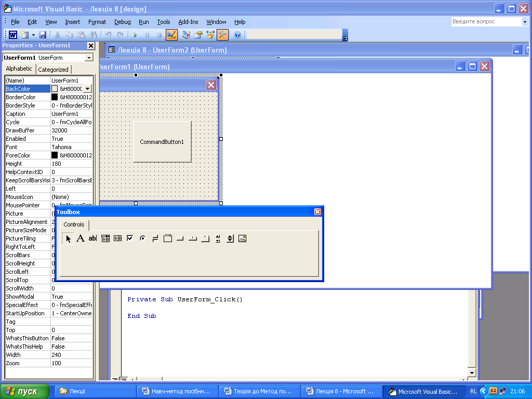Viewport: 532px width, 399px height.
Task: Select the Caption property value UserForm1
Action: [x=72, y=114]
